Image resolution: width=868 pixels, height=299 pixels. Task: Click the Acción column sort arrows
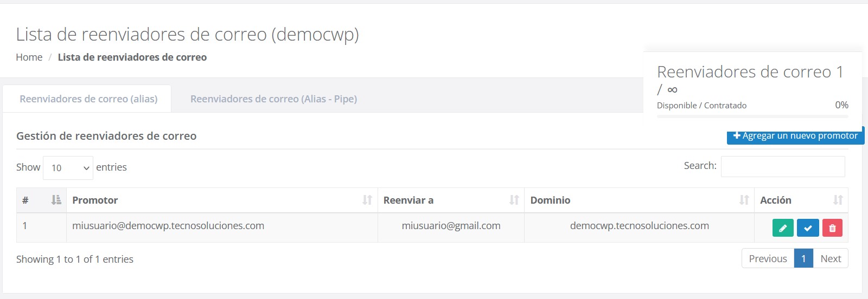pyautogui.click(x=838, y=200)
